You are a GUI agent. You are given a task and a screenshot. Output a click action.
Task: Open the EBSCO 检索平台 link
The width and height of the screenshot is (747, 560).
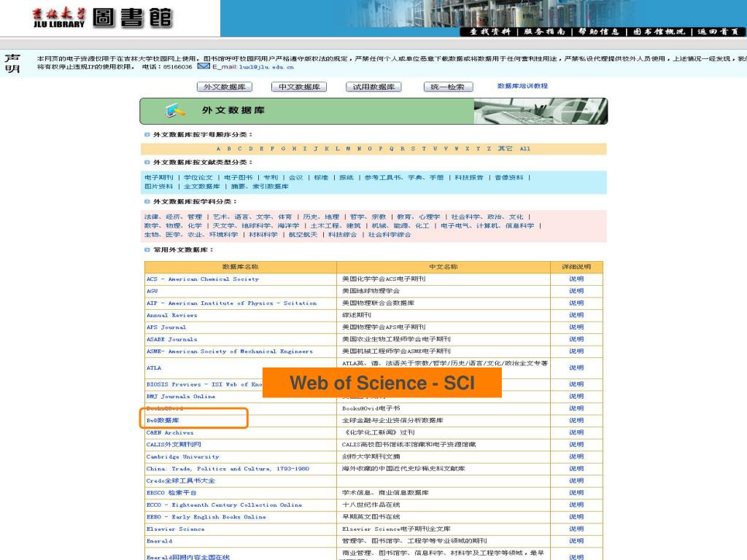[x=171, y=493]
